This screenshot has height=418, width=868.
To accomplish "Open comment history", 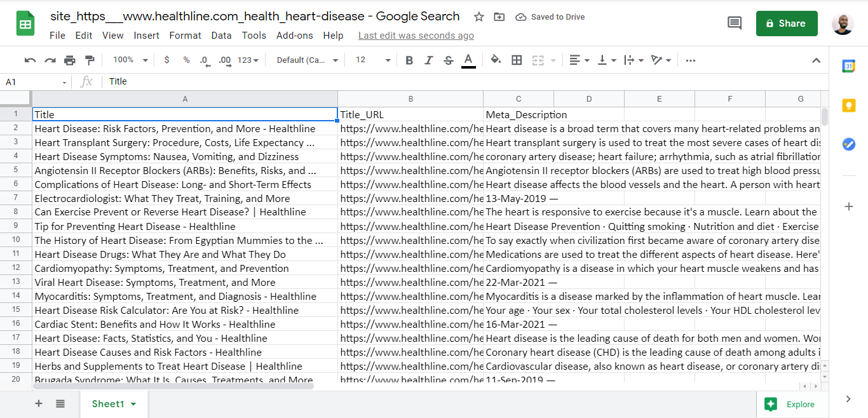I will coord(734,24).
